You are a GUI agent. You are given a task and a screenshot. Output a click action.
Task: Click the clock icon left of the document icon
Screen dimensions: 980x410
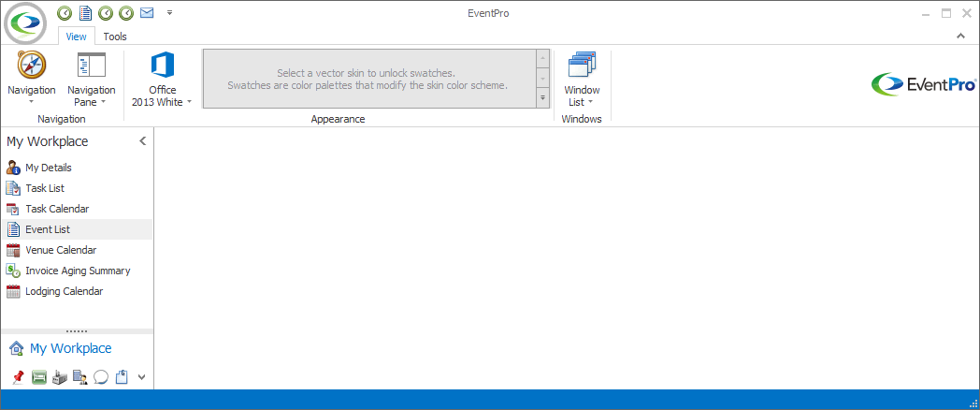point(65,12)
